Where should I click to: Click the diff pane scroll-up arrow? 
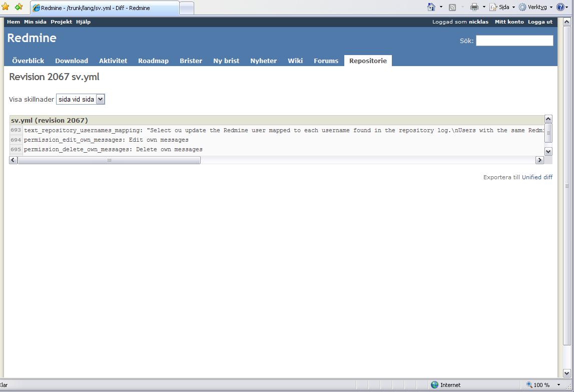pos(548,119)
